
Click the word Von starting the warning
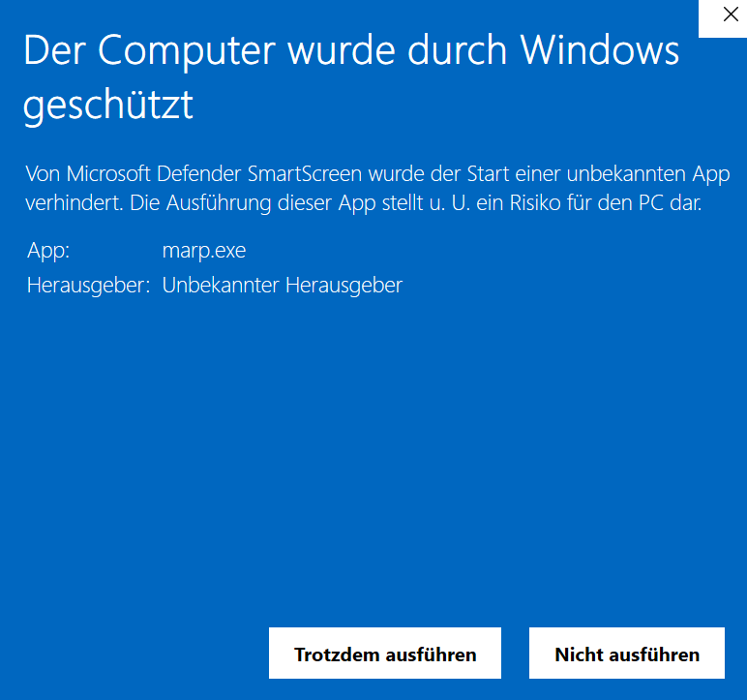point(43,173)
